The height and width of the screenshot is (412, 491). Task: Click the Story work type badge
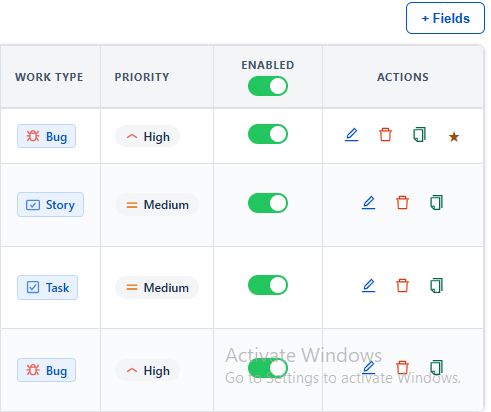[50, 205]
